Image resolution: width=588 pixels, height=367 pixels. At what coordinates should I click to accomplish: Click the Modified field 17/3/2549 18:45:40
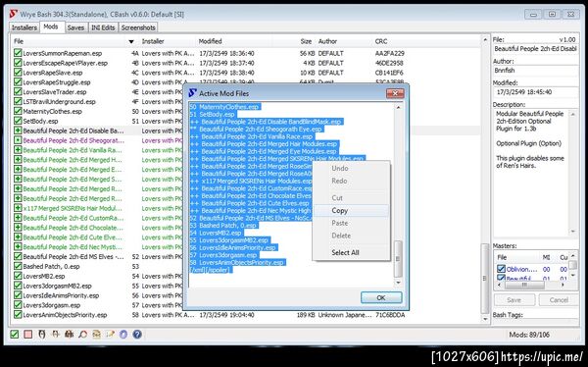coord(535,91)
